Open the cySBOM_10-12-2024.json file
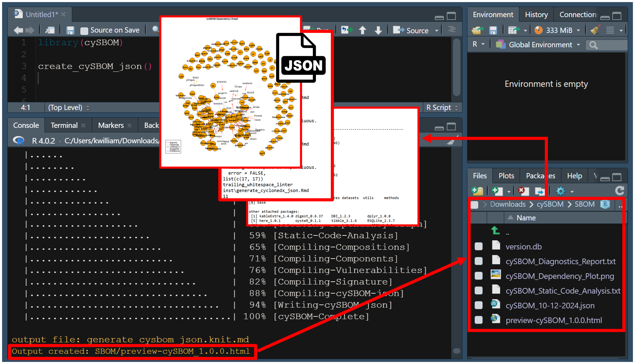This screenshot has height=364, width=635. [550, 305]
